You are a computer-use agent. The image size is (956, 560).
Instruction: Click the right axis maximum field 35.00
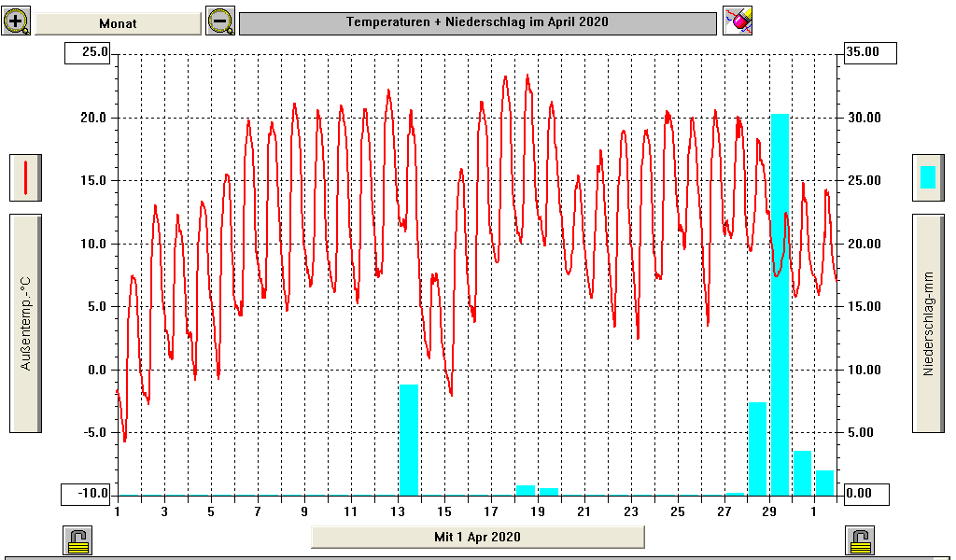[872, 53]
